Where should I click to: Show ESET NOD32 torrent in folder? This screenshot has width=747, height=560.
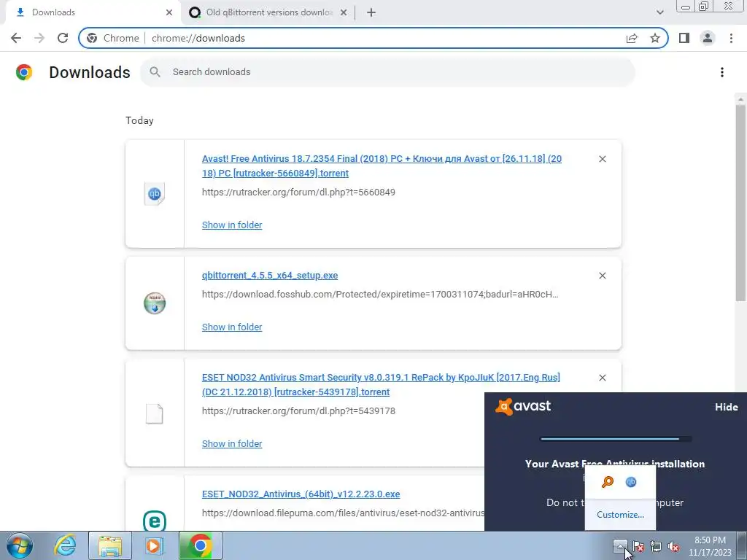click(x=232, y=444)
